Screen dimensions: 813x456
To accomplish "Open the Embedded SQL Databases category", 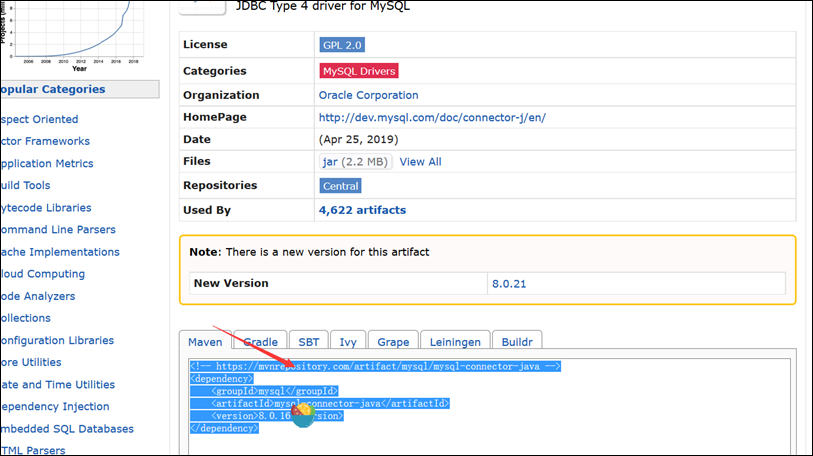I will [67, 429].
